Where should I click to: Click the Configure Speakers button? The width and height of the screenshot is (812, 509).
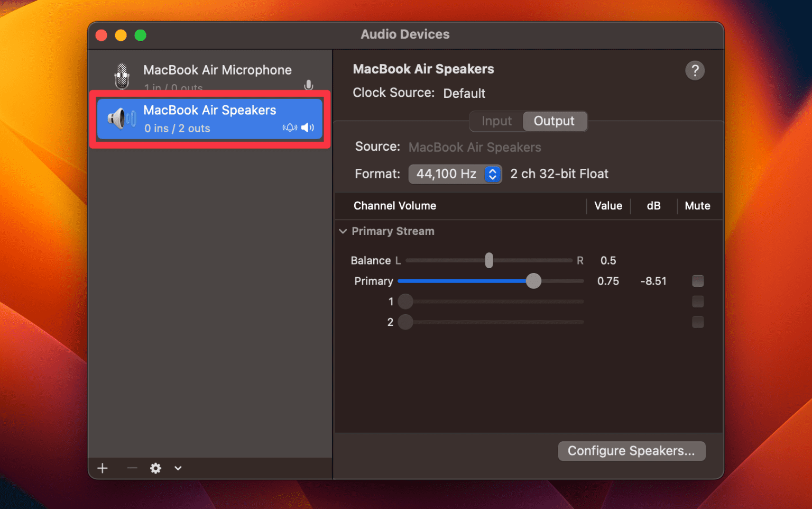pos(631,451)
